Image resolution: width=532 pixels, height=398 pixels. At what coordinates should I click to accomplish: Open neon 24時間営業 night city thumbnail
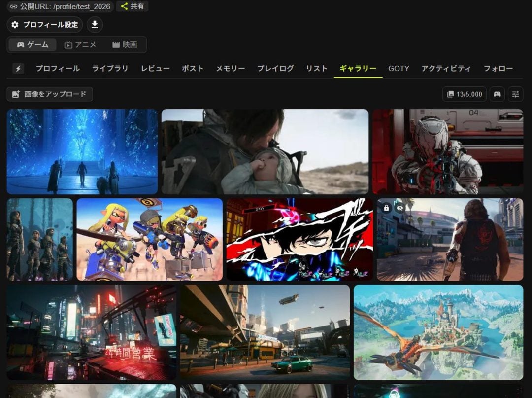coord(92,332)
